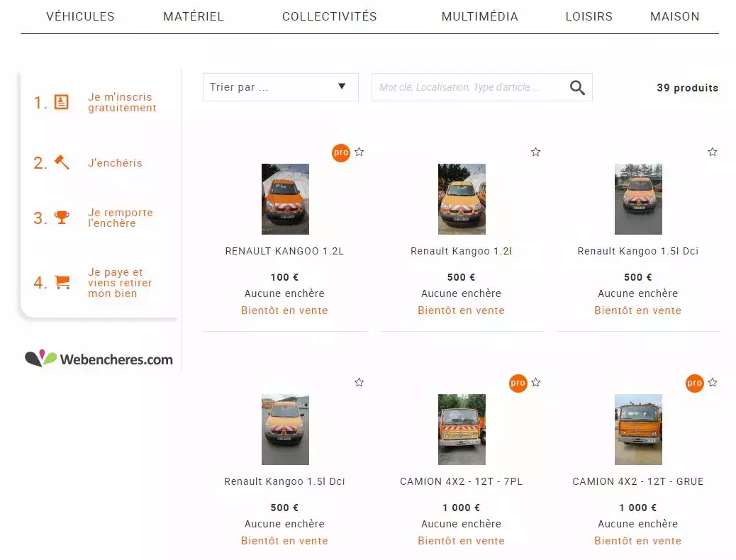Click the trophy icon in step 3
The height and width of the screenshot is (560, 736).
(62, 218)
